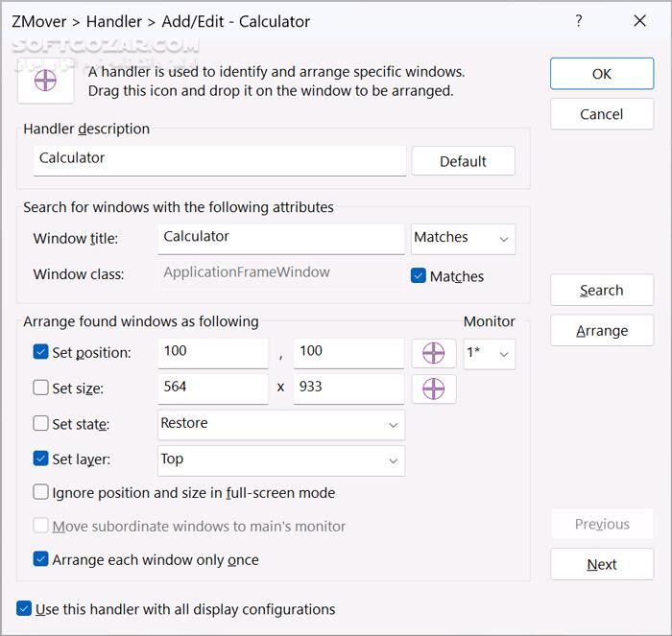
Task: Click the crosshair icon beside Set position
Action: pyautogui.click(x=434, y=353)
